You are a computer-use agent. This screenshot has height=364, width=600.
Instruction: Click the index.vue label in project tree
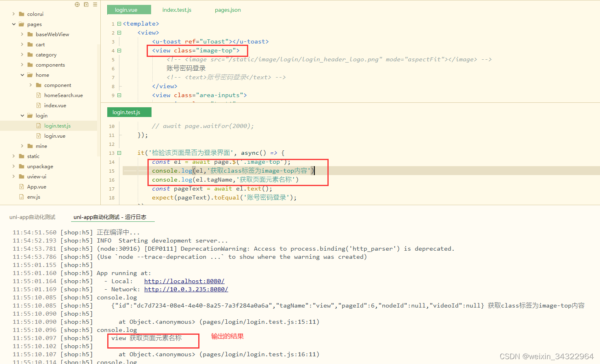click(55, 105)
